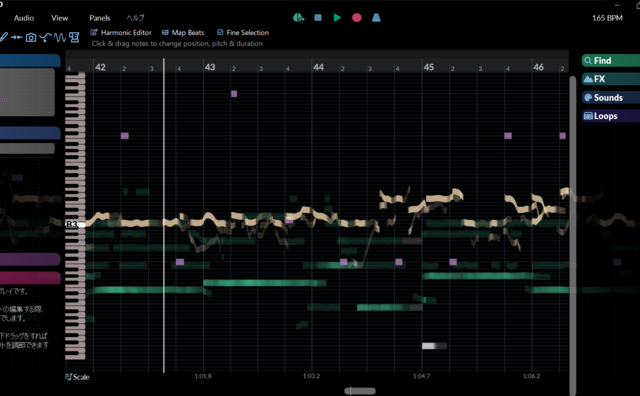
Task: Click the 1:01.8 time label
Action: tap(203, 376)
